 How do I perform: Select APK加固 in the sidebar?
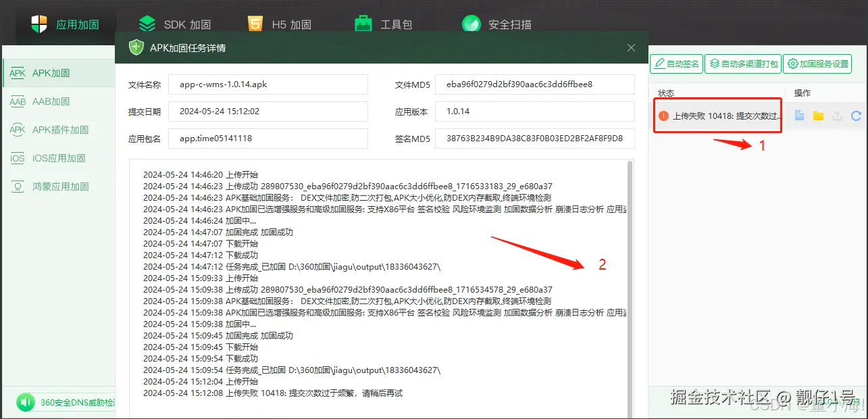59,73
